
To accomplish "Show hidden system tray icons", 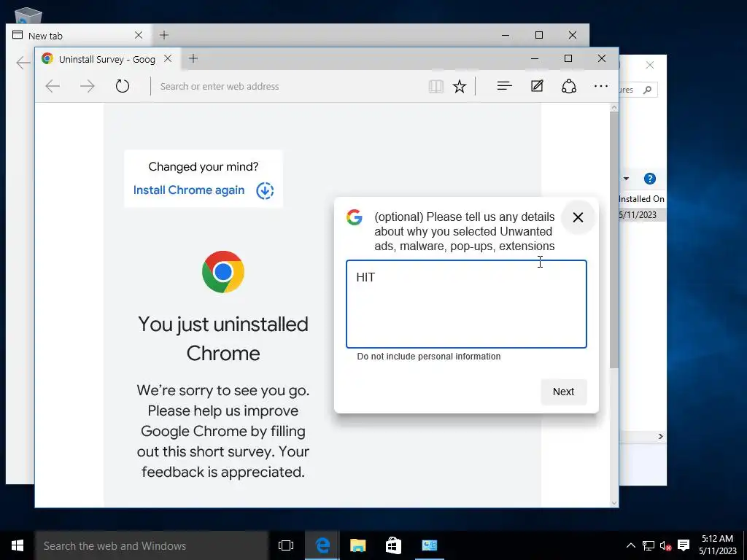I will click(630, 545).
